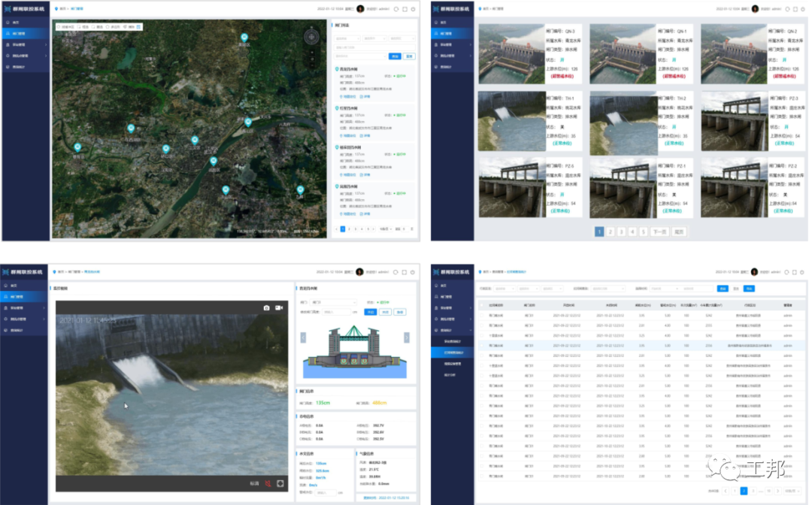Go to next page arrow in map gate list
Viewport: 812px width, 505px height.
(x=374, y=229)
